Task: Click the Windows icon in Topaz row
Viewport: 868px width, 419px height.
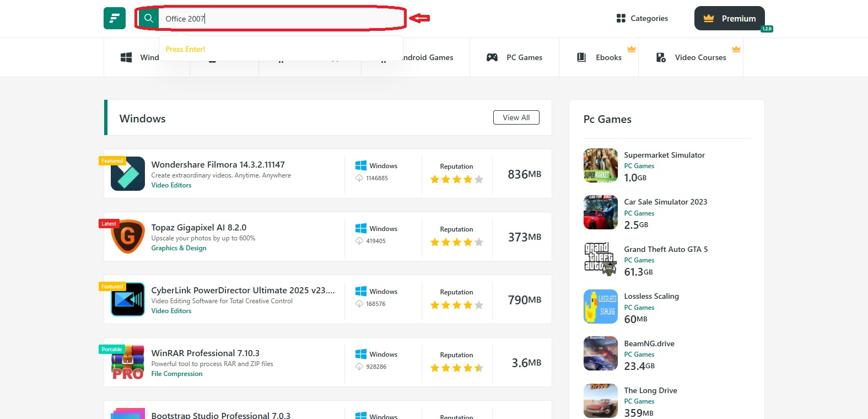Action: tap(361, 228)
